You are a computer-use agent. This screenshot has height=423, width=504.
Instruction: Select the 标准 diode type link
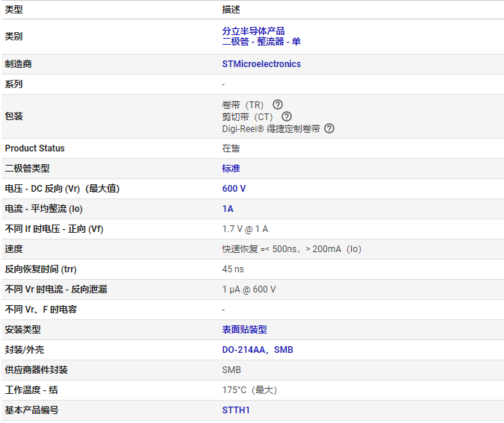(x=231, y=169)
